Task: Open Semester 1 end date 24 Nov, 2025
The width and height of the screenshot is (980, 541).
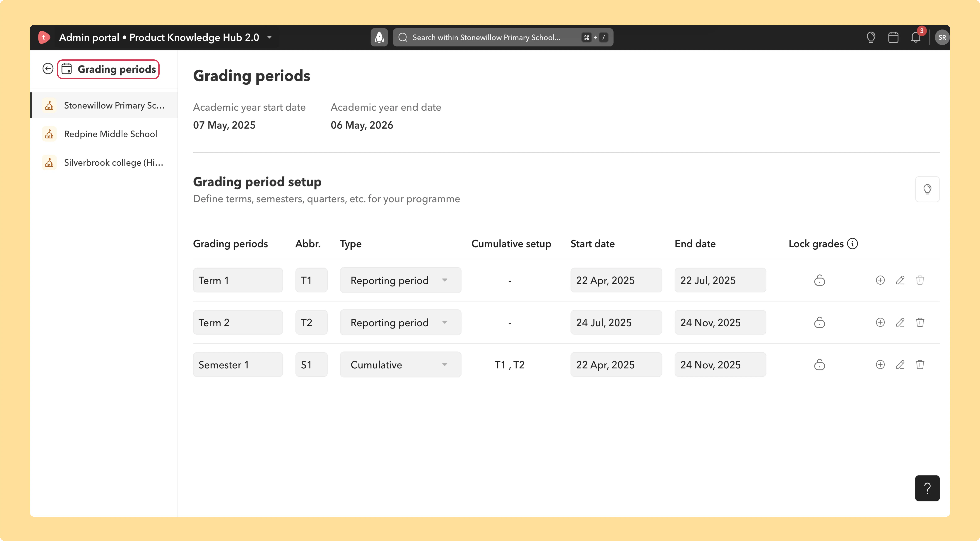Action: 720,365
